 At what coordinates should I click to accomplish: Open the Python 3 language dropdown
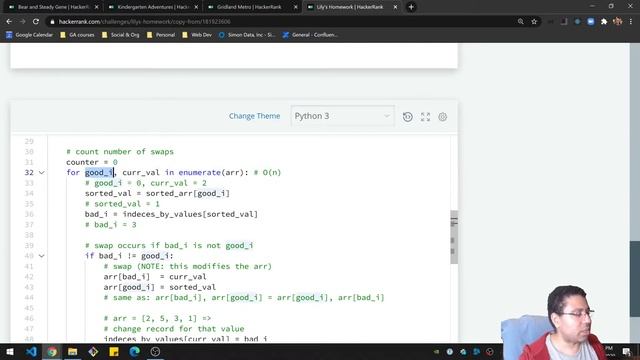342,116
